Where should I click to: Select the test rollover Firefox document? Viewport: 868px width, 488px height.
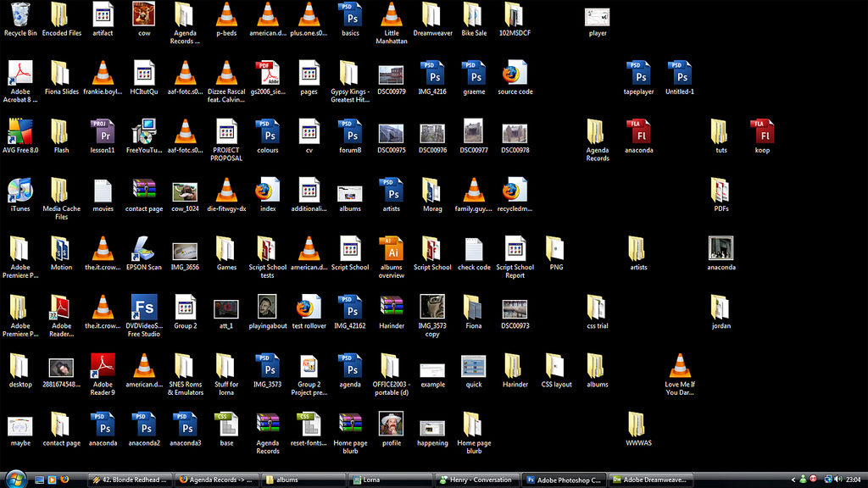[x=309, y=308]
